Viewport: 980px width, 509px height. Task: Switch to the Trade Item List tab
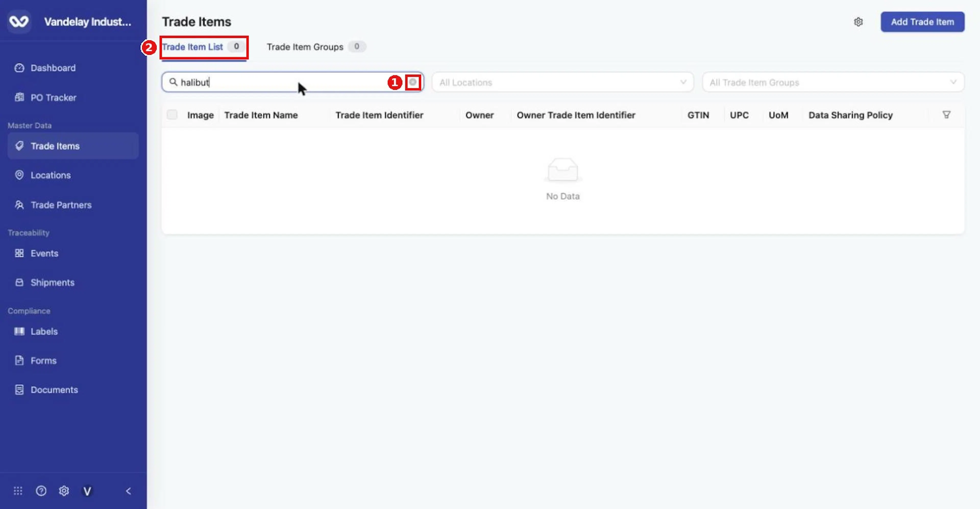pos(204,47)
